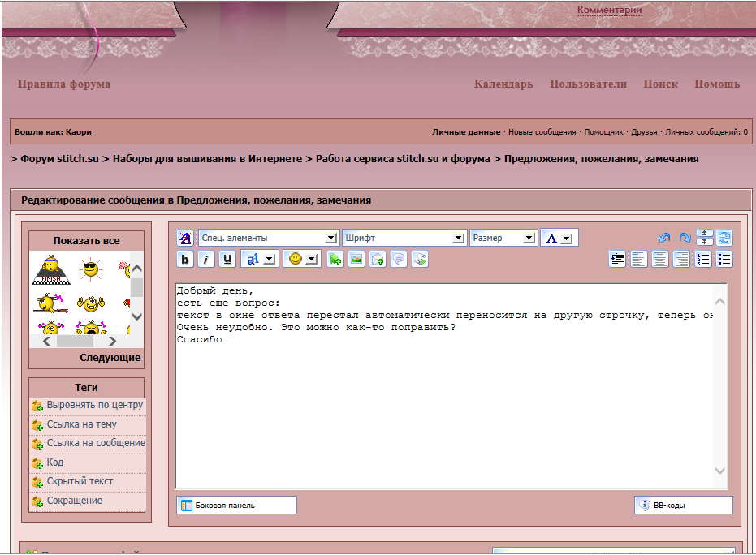Open the Шрифт font dropdown
This screenshot has height=555, width=756.
pos(404,238)
